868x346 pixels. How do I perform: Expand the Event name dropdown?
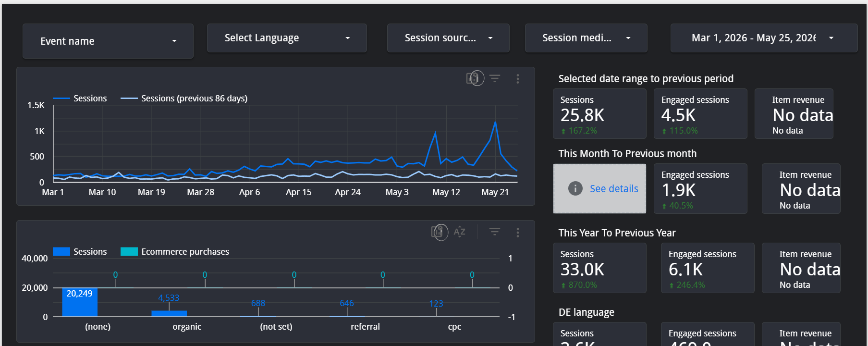click(108, 41)
